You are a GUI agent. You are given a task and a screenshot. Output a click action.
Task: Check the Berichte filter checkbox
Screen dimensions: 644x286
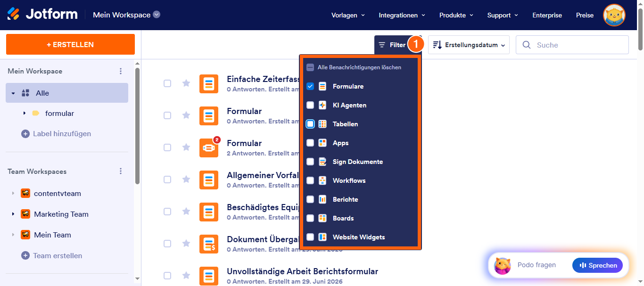(x=310, y=199)
